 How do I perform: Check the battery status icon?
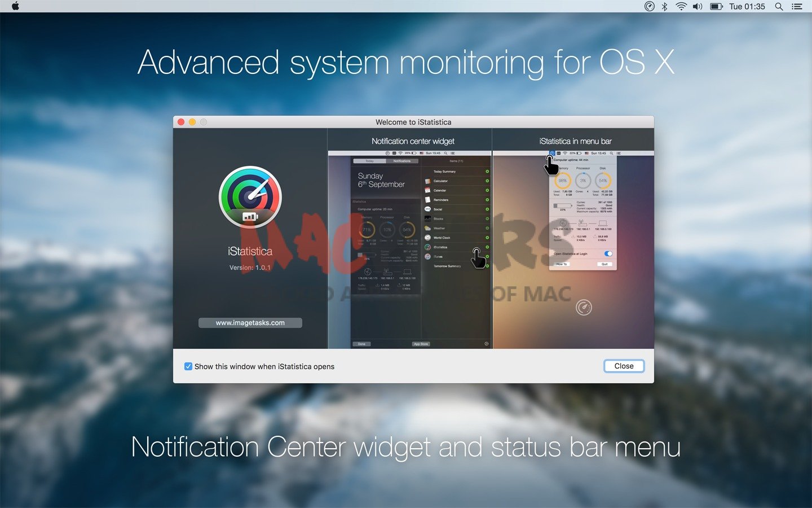716,6
